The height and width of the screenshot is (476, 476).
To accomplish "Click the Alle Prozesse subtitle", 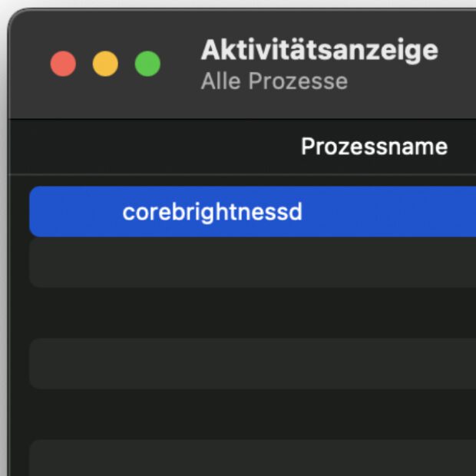I will pyautogui.click(x=274, y=81).
